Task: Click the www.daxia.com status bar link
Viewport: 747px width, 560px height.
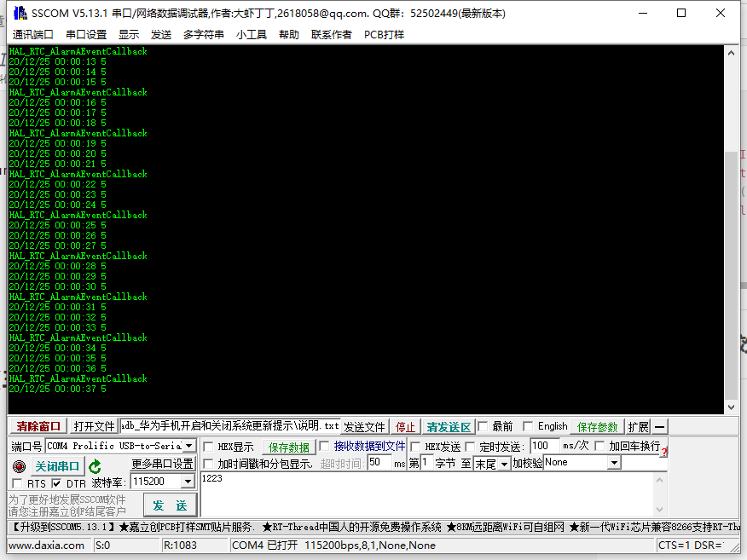Action: pos(47,546)
